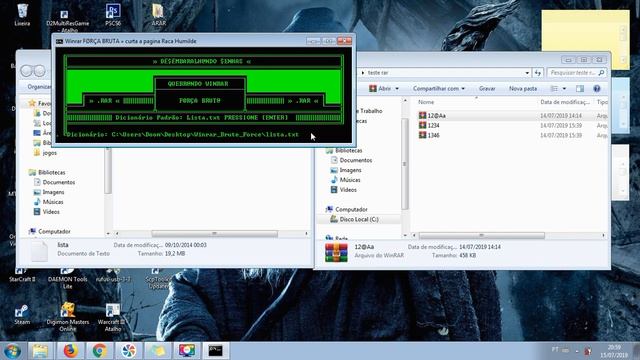Expand the Compartilhar com menu
Image resolution: width=640 pixels, height=360 pixels.
tap(438, 89)
